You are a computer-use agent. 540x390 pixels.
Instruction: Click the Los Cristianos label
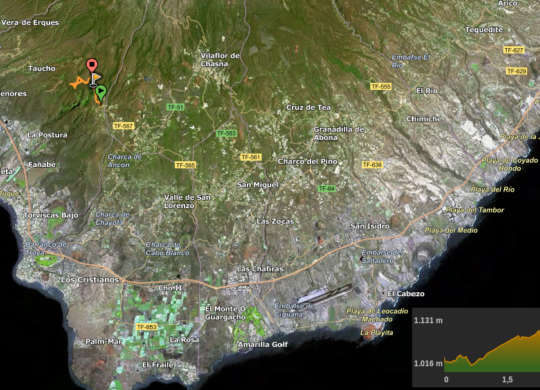[90, 280]
